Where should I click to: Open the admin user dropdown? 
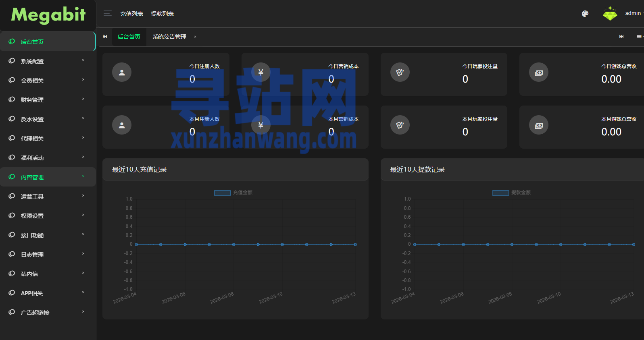coord(634,13)
